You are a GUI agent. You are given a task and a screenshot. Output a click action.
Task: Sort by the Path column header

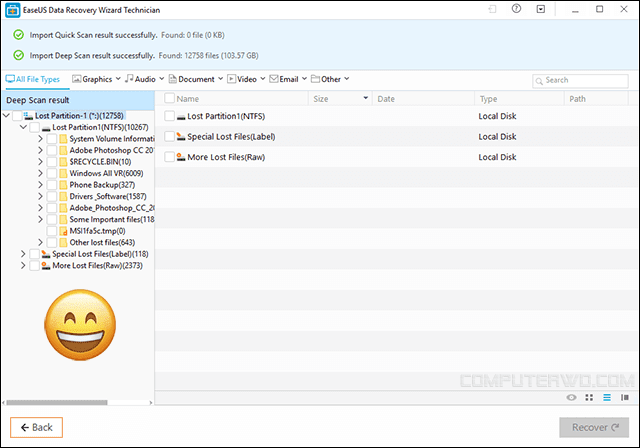pyautogui.click(x=578, y=99)
